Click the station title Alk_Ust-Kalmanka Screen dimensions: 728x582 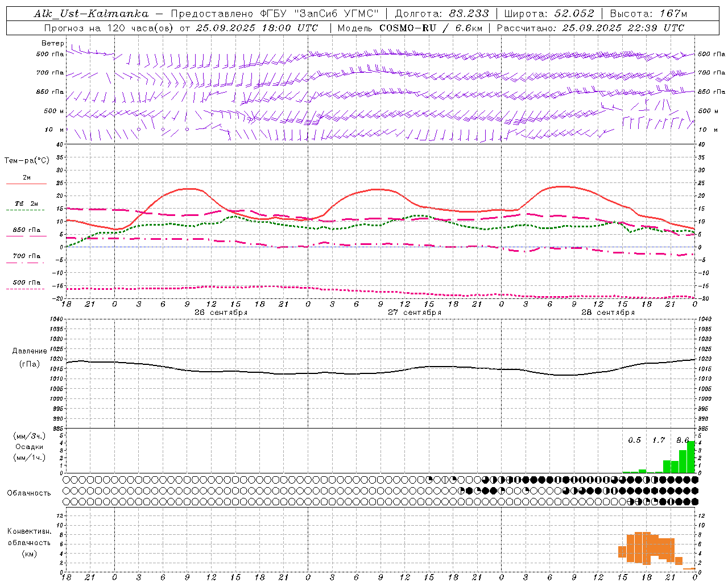(x=91, y=14)
